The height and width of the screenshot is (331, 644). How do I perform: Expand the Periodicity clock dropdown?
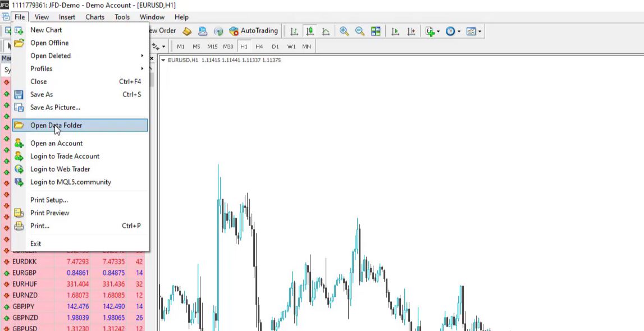[x=459, y=31]
